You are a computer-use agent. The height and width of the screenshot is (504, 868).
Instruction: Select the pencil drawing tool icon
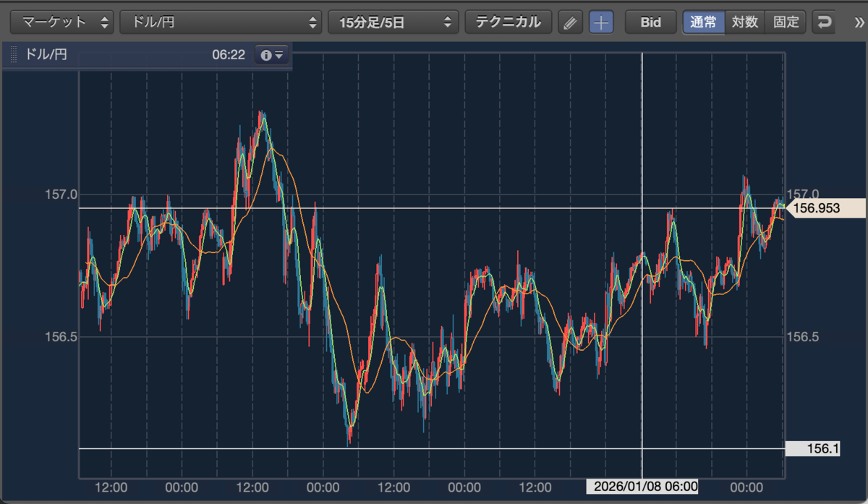(571, 22)
